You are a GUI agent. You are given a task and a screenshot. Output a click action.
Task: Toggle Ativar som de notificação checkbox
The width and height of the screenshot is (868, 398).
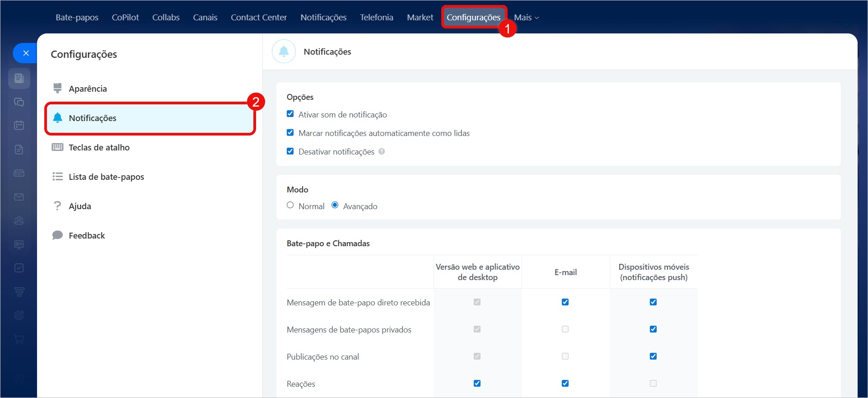coord(290,114)
